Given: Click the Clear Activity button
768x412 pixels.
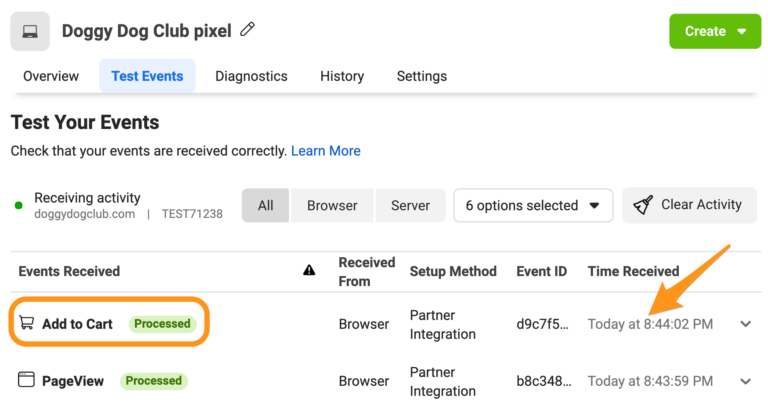Looking at the screenshot, I should point(690,205).
